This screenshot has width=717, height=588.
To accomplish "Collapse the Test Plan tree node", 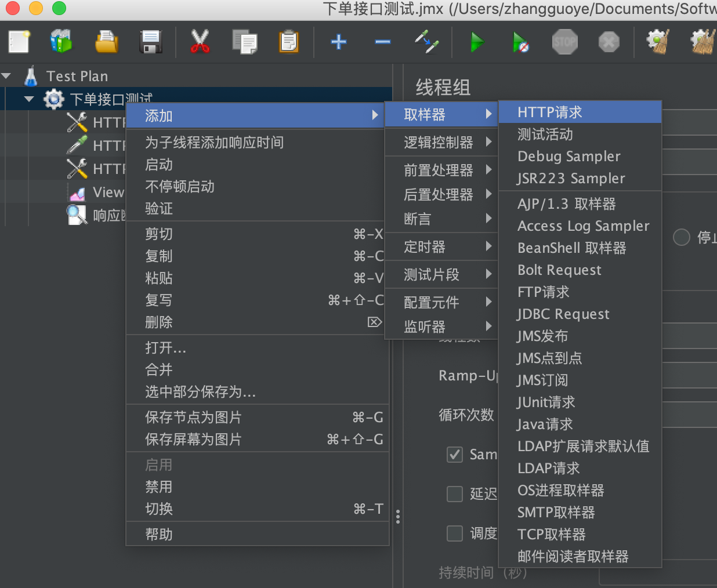I will tap(7, 76).
